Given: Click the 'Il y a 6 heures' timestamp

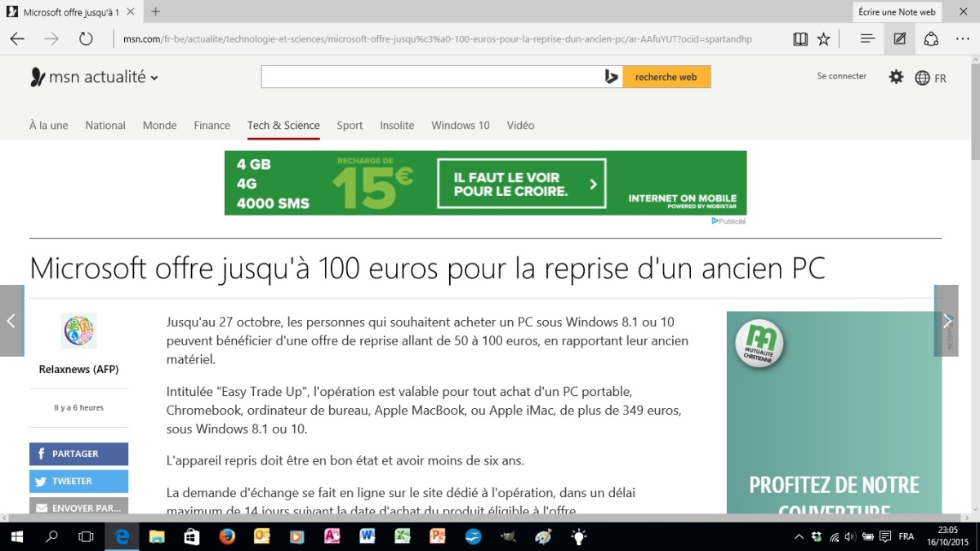Looking at the screenshot, I should (x=78, y=407).
